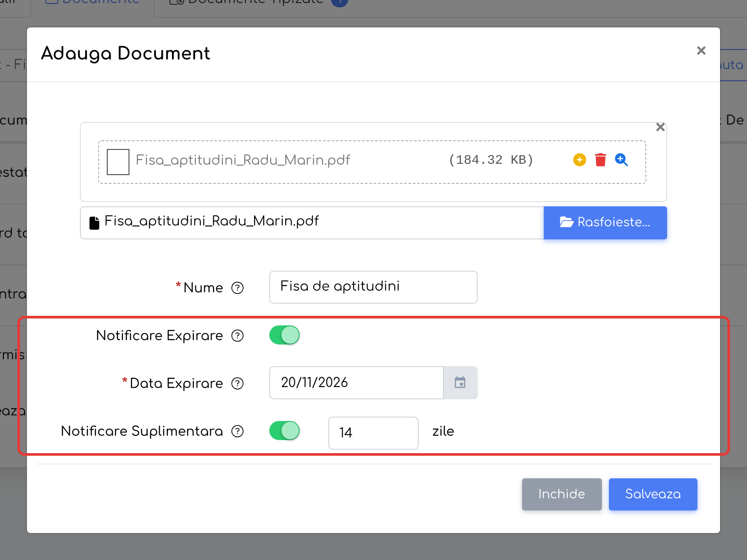Screen dimensions: 747x560
Task: Toggle Notificare Suplimentara switch
Action: pyautogui.click(x=284, y=431)
